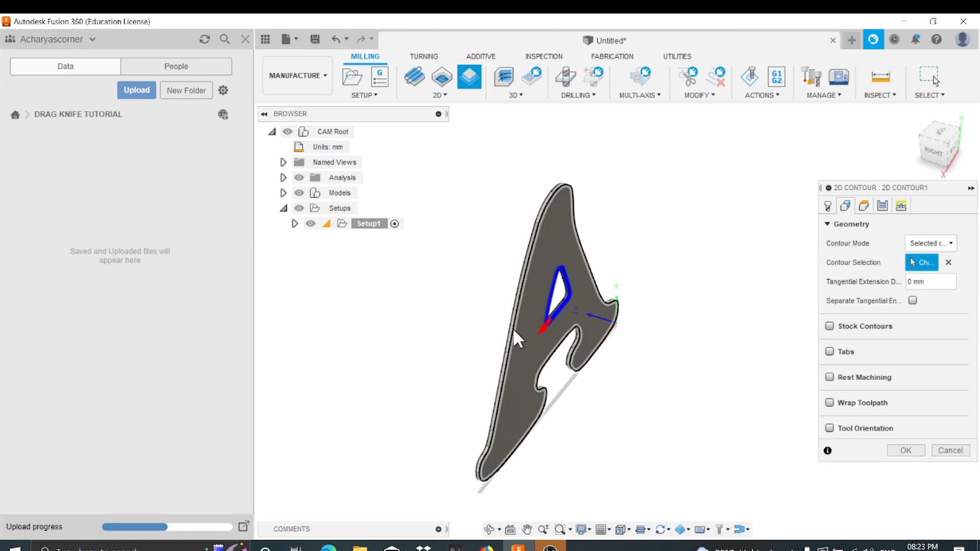This screenshot has width=980, height=551.
Task: Click the upload progress bar
Action: tap(166, 527)
